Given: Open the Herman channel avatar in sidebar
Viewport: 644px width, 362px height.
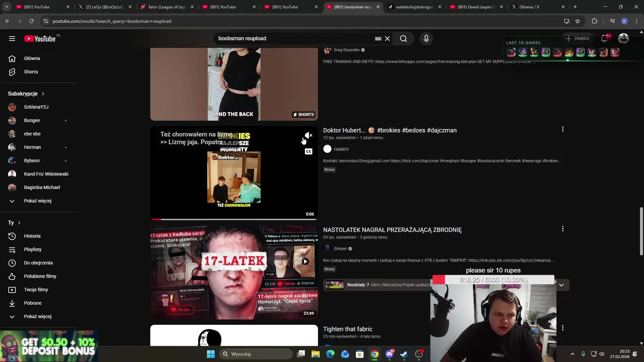Looking at the screenshot, I should tap(12, 147).
